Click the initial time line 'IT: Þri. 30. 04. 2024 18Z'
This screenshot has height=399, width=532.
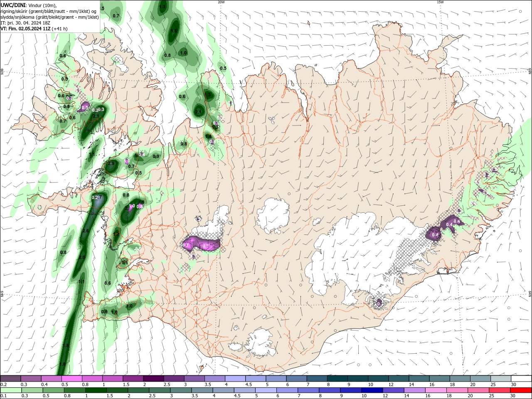click(x=25, y=23)
